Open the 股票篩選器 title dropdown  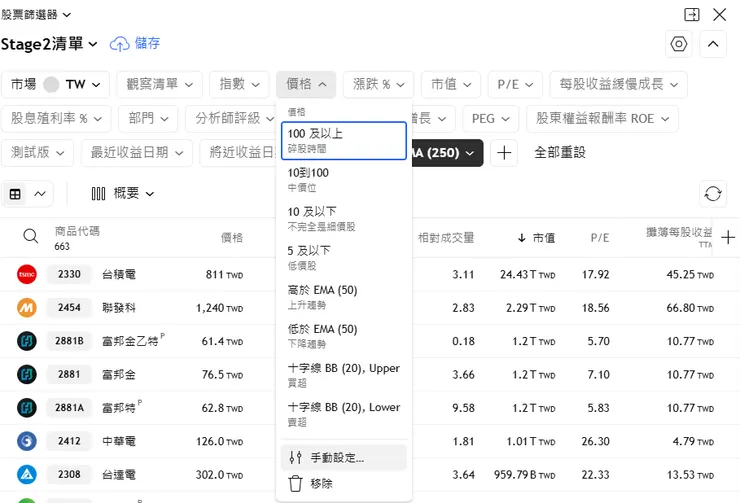click(x=36, y=15)
